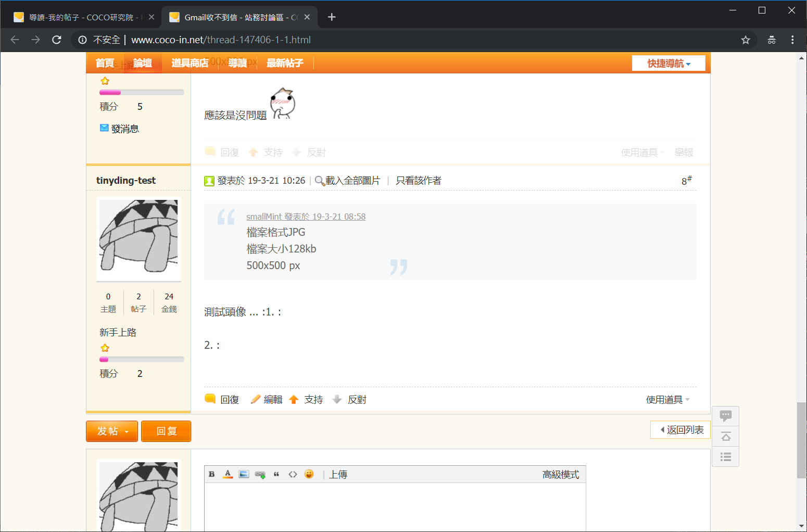Image resolution: width=807 pixels, height=532 pixels.
Task: Click the orange 发帖 new post button
Action: coord(112,431)
